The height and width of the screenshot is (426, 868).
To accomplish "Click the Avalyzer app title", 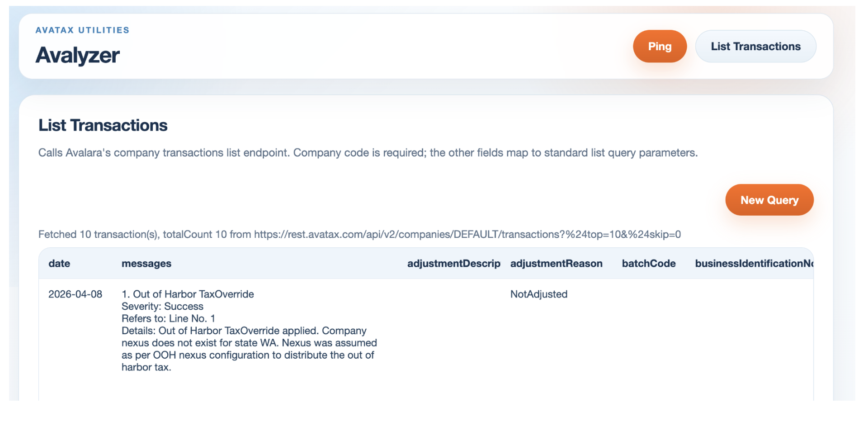I will click(x=77, y=55).
